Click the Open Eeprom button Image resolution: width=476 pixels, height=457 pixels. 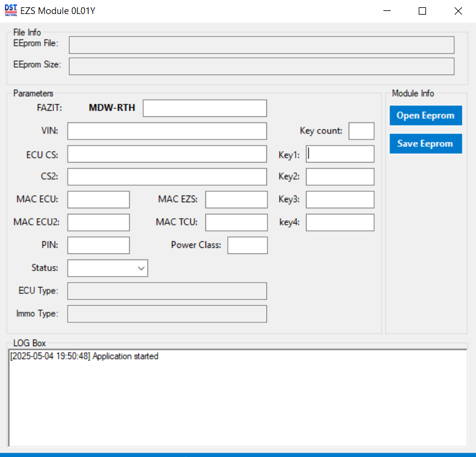tap(425, 116)
